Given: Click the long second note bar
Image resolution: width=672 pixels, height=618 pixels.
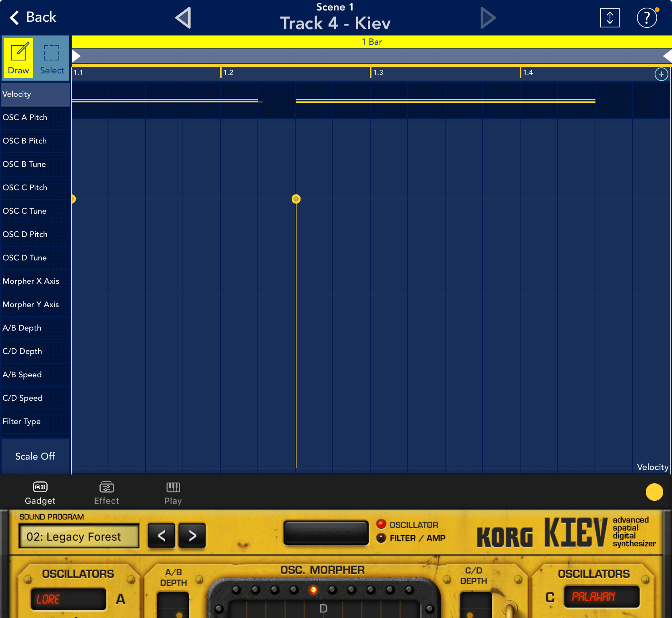Looking at the screenshot, I should click(x=445, y=101).
